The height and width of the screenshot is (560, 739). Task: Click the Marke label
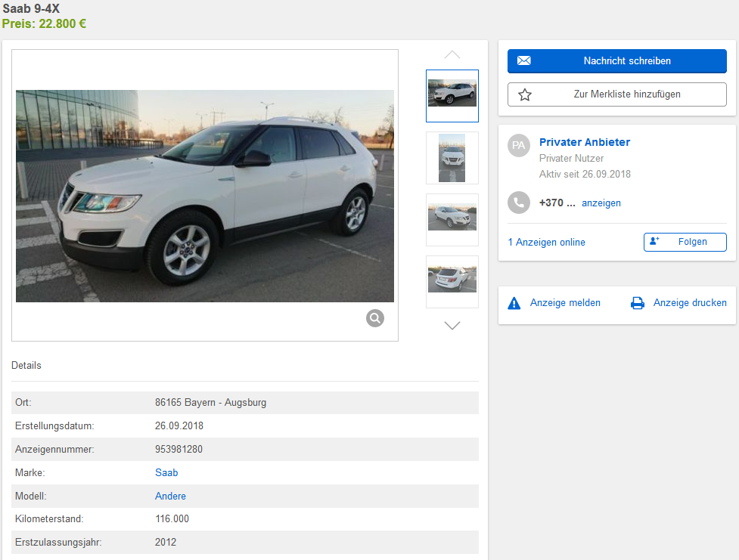29,472
